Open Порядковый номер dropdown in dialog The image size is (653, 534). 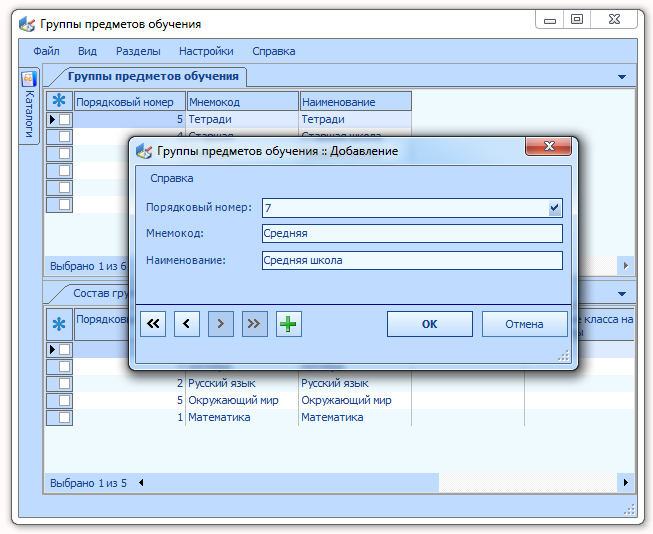click(x=554, y=208)
